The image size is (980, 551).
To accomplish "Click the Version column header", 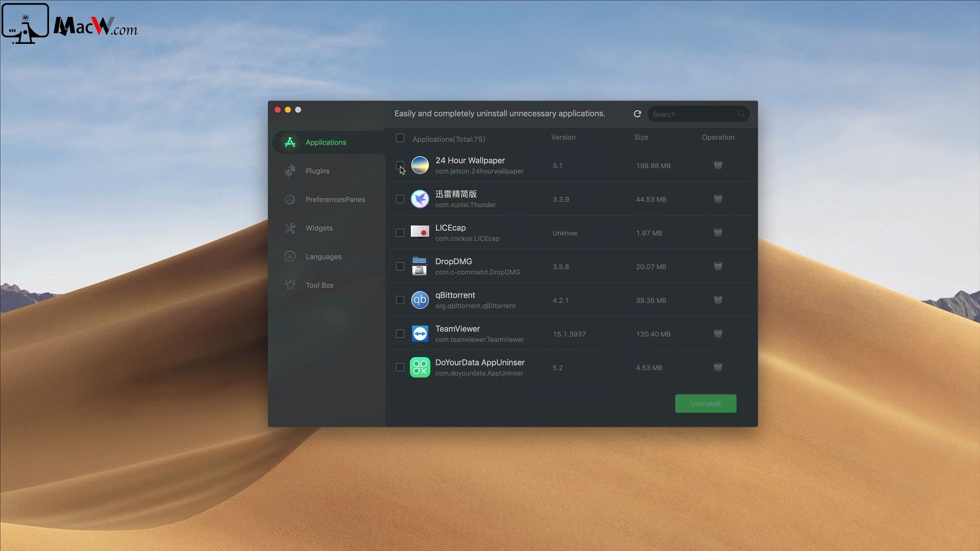I will point(563,137).
